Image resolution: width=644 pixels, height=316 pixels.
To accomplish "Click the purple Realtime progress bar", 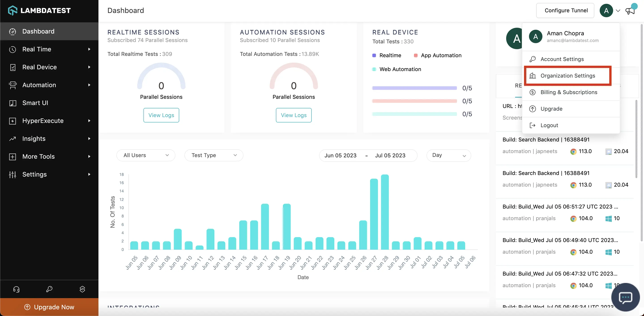I will (x=414, y=88).
